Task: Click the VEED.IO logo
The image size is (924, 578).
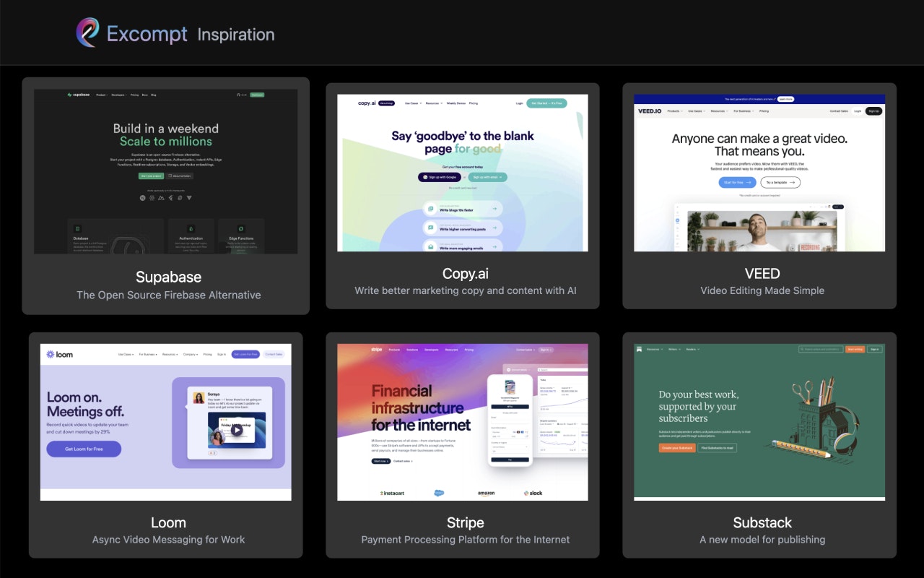Action: point(650,111)
